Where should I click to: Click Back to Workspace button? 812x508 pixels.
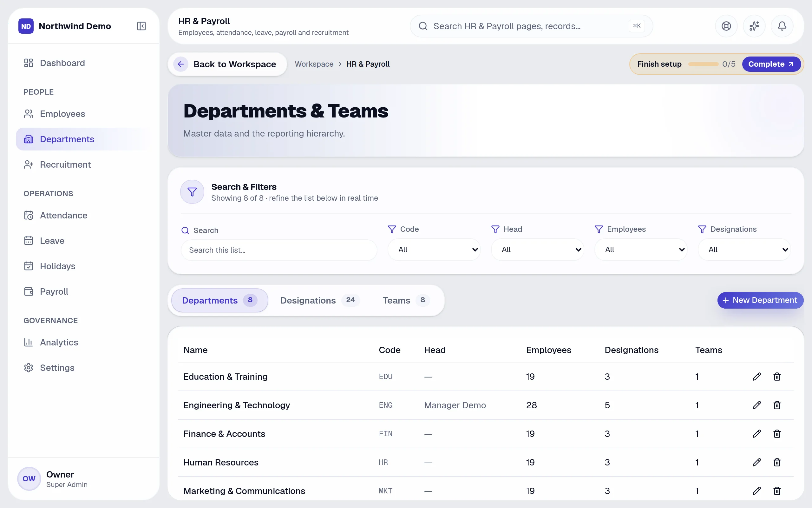point(227,64)
